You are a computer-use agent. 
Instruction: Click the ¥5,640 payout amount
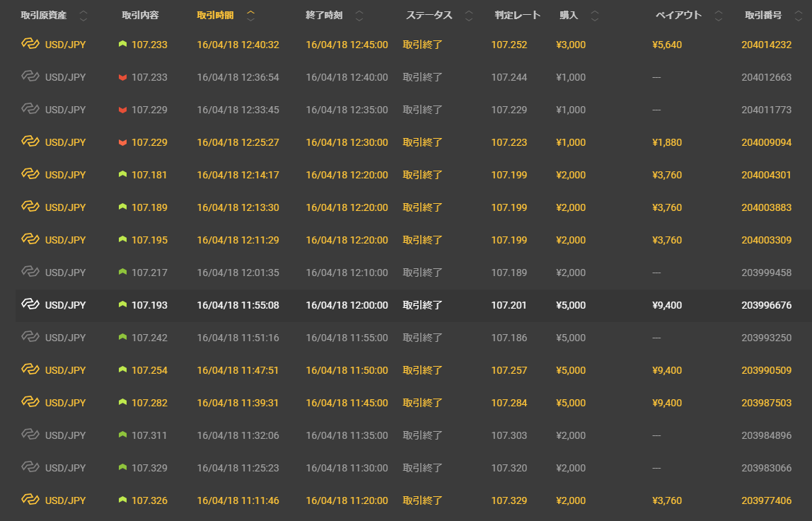(666, 45)
